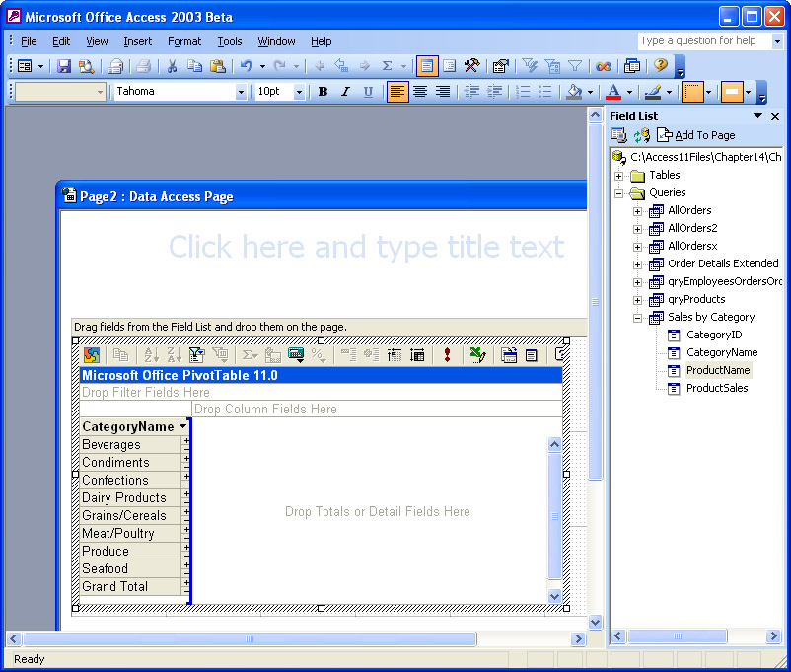The height and width of the screenshot is (672, 791).
Task: Open the CategoryName field dropdown arrow
Action: pyautogui.click(x=182, y=427)
